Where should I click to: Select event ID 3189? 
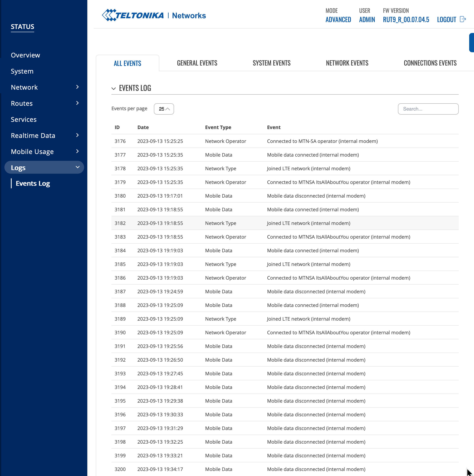(x=120, y=319)
